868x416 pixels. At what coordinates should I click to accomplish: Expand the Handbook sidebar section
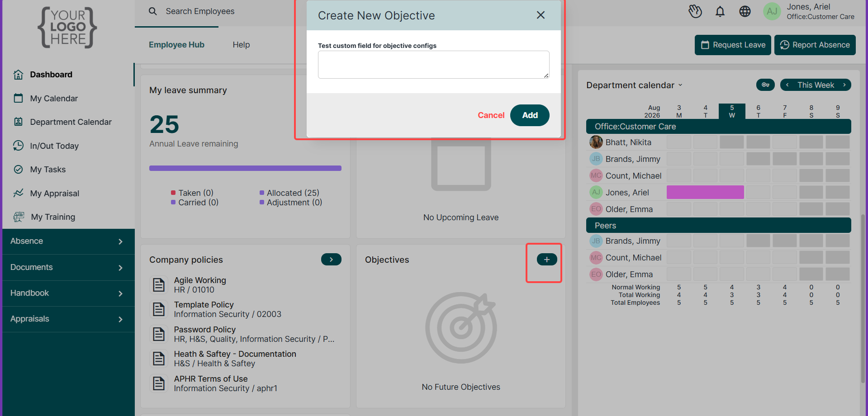pos(68,293)
